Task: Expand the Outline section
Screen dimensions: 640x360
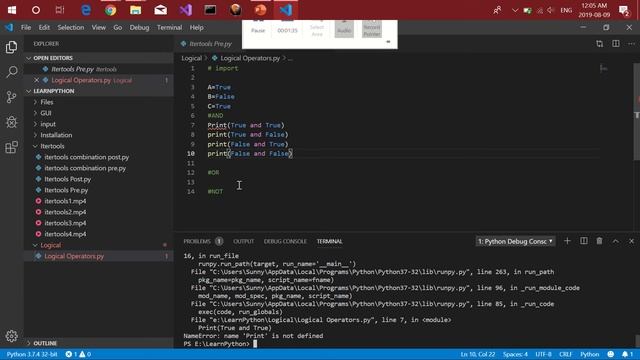Action: click(99, 343)
